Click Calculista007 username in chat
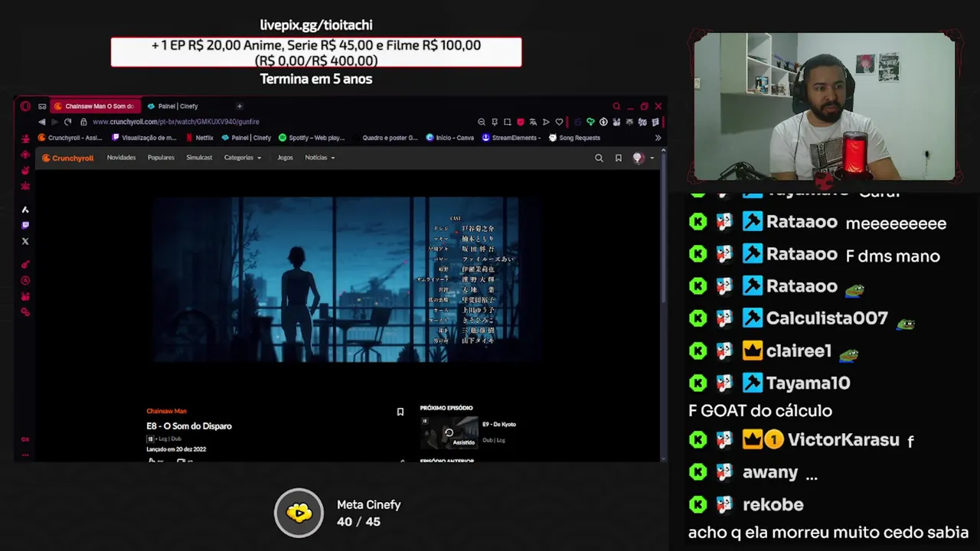This screenshot has height=551, width=980. (827, 318)
